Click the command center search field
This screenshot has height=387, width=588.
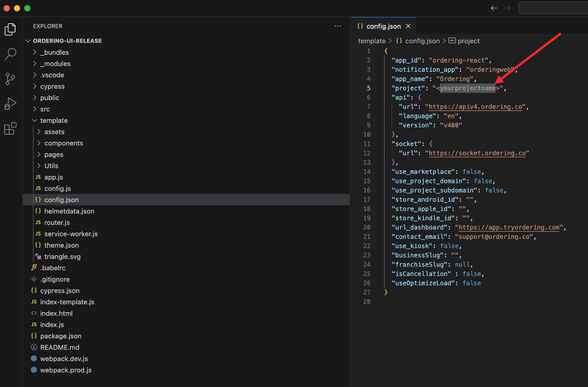pyautogui.click(x=553, y=8)
